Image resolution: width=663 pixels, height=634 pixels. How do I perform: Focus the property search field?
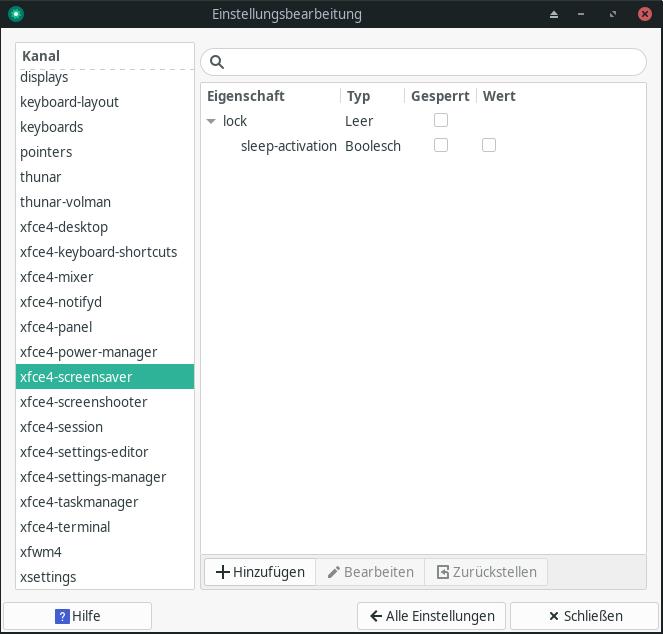click(423, 62)
